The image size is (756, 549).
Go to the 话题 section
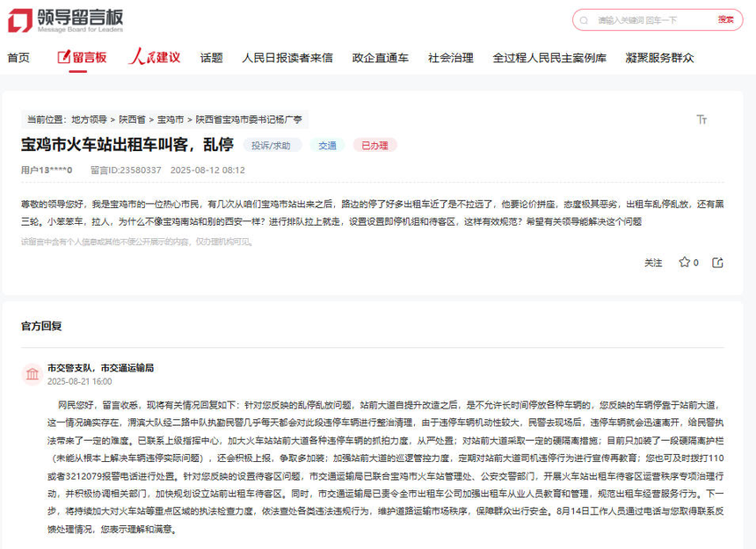pyautogui.click(x=212, y=58)
